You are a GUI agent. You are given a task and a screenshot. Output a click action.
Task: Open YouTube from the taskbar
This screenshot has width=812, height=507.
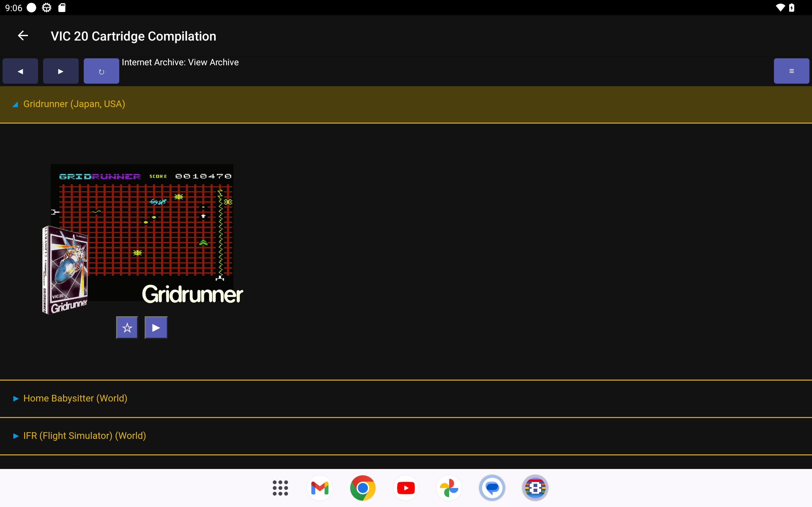point(406,488)
